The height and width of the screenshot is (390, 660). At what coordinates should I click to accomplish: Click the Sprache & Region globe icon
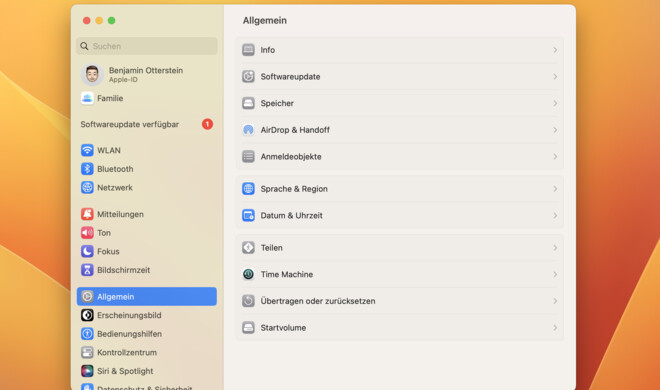(248, 189)
